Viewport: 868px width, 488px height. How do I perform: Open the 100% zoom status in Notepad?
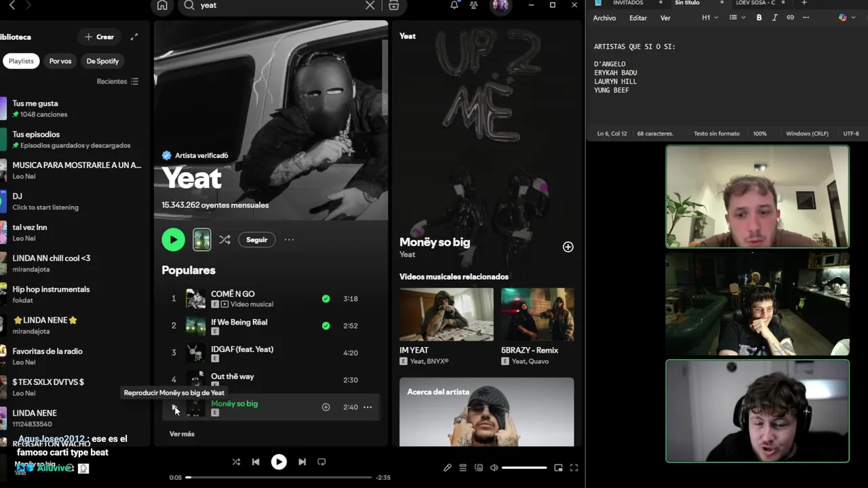[x=759, y=134]
